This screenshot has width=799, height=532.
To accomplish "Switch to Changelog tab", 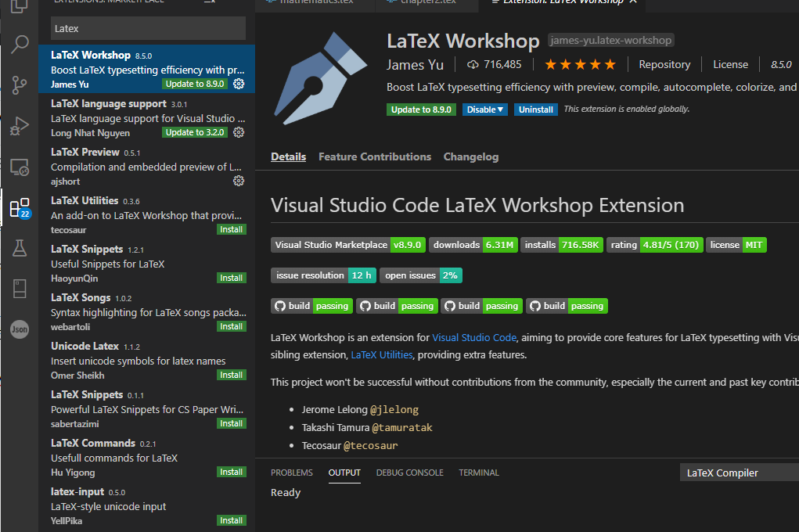I will (x=471, y=157).
